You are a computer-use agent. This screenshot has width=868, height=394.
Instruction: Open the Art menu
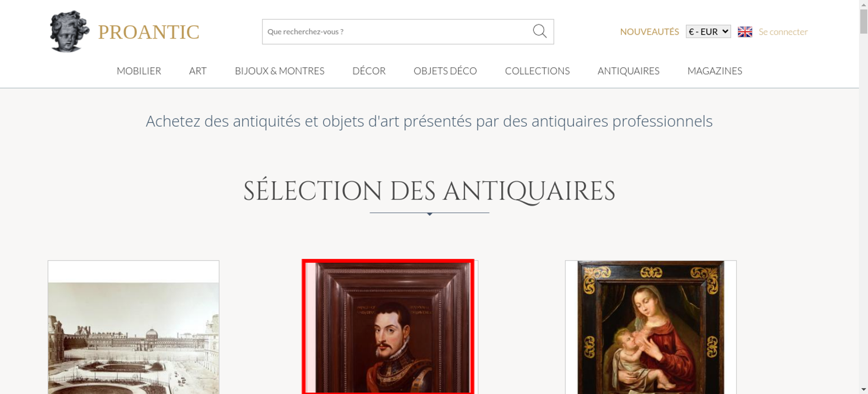click(197, 71)
